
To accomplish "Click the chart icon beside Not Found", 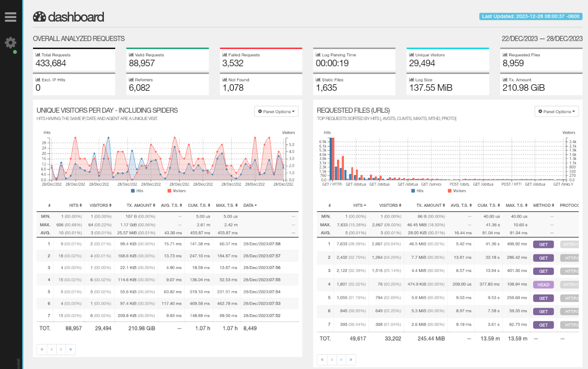I will tap(225, 79).
